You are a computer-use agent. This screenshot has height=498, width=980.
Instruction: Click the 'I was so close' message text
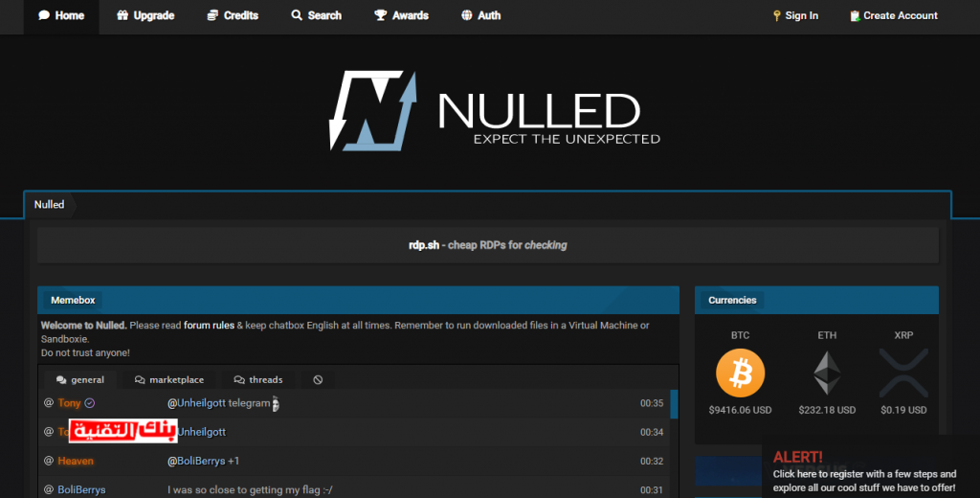[x=250, y=490]
